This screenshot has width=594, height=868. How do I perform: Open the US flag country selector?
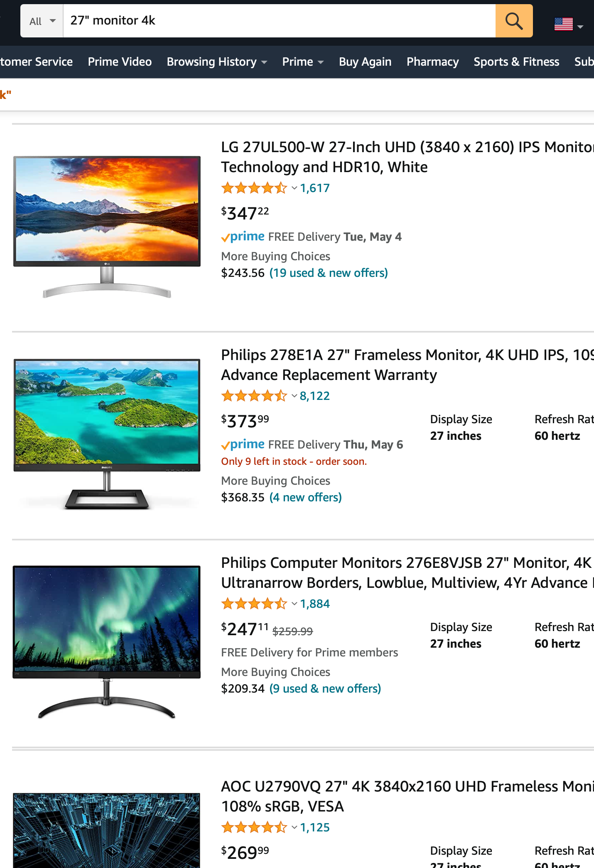569,25
